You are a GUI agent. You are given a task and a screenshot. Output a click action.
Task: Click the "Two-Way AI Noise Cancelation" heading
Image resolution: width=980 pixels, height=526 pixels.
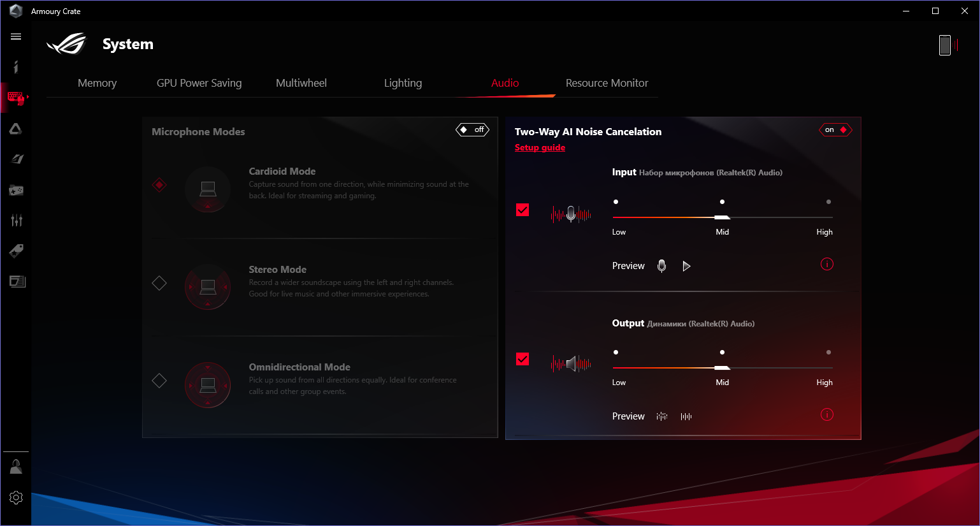(588, 132)
